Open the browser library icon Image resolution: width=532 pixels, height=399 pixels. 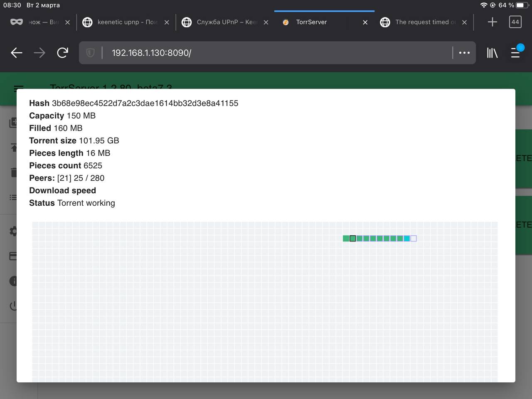pos(492,53)
